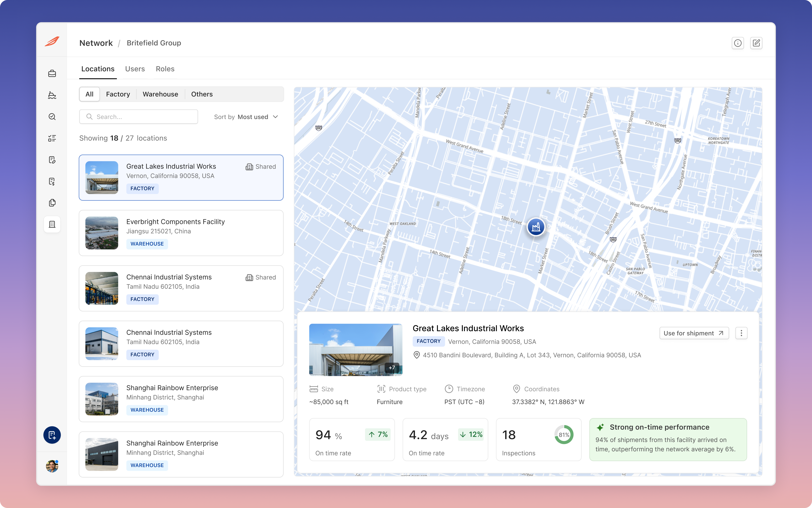812x508 pixels.
Task: Click the FACTORY tag in detail panel
Action: [x=429, y=341]
